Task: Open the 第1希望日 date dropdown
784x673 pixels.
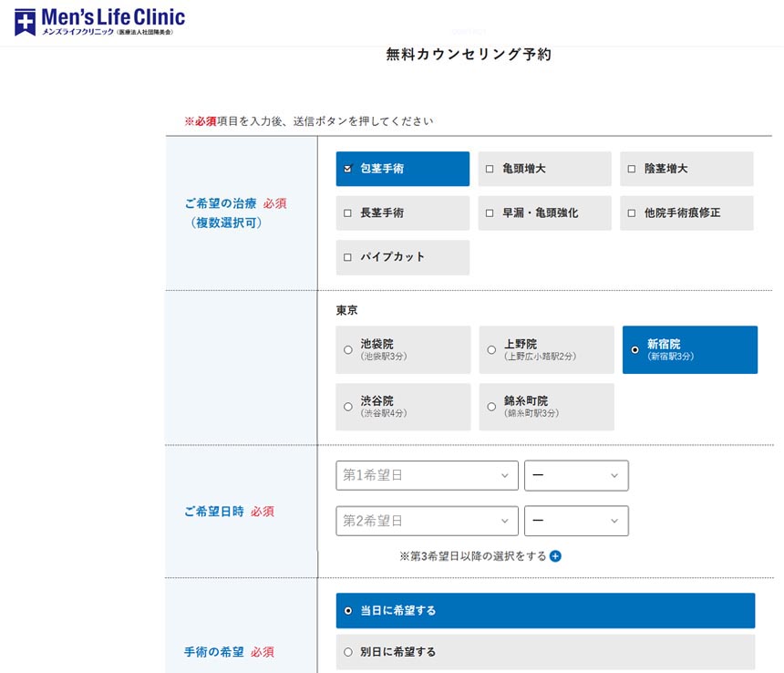Action: coord(427,475)
